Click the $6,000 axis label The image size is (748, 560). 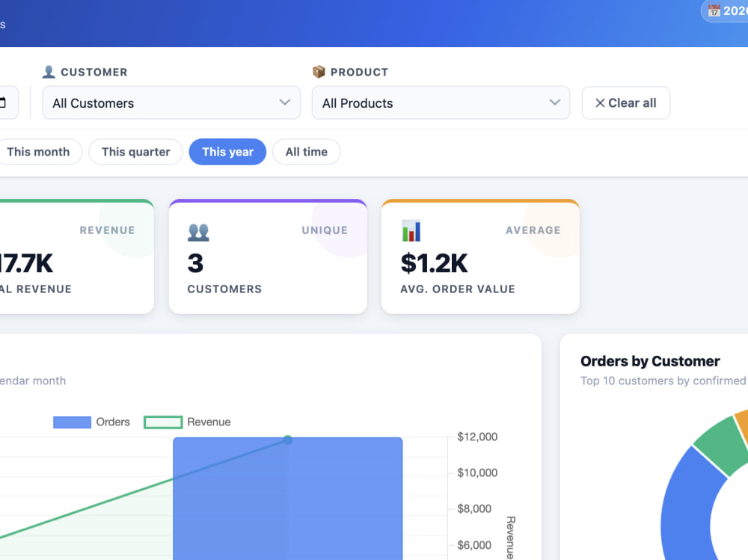tap(474, 545)
